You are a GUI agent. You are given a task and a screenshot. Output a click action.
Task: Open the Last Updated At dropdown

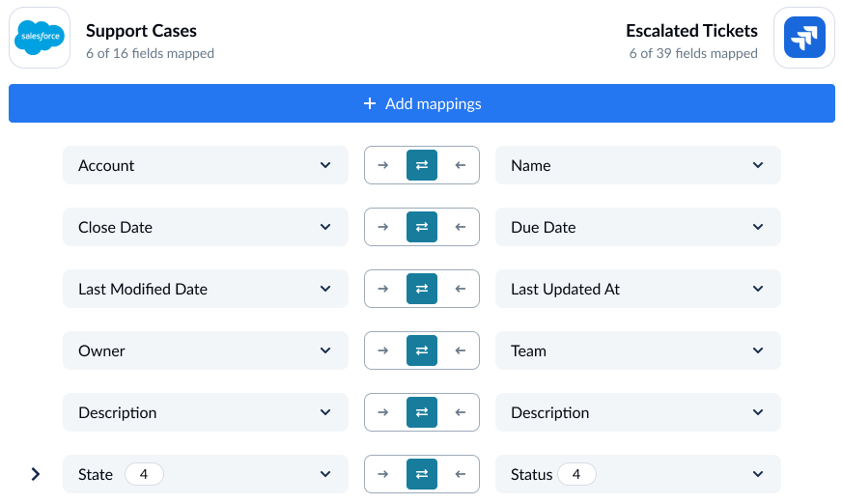click(637, 289)
